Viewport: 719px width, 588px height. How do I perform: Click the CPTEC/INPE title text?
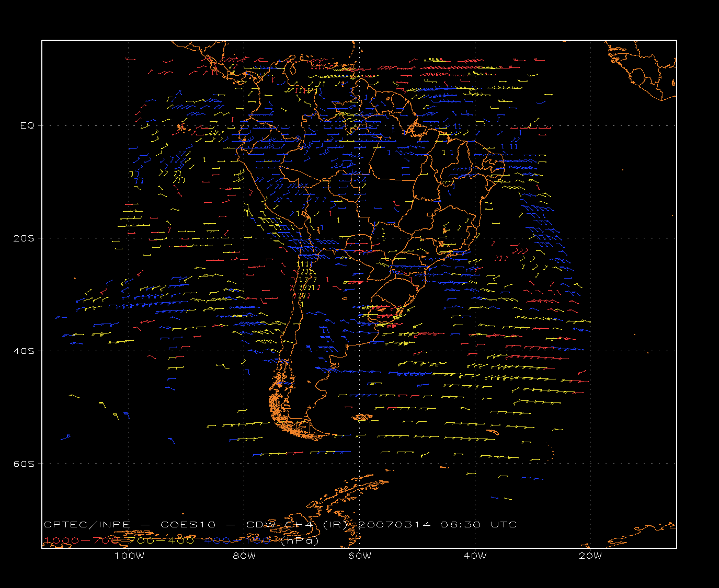pyautogui.click(x=87, y=524)
